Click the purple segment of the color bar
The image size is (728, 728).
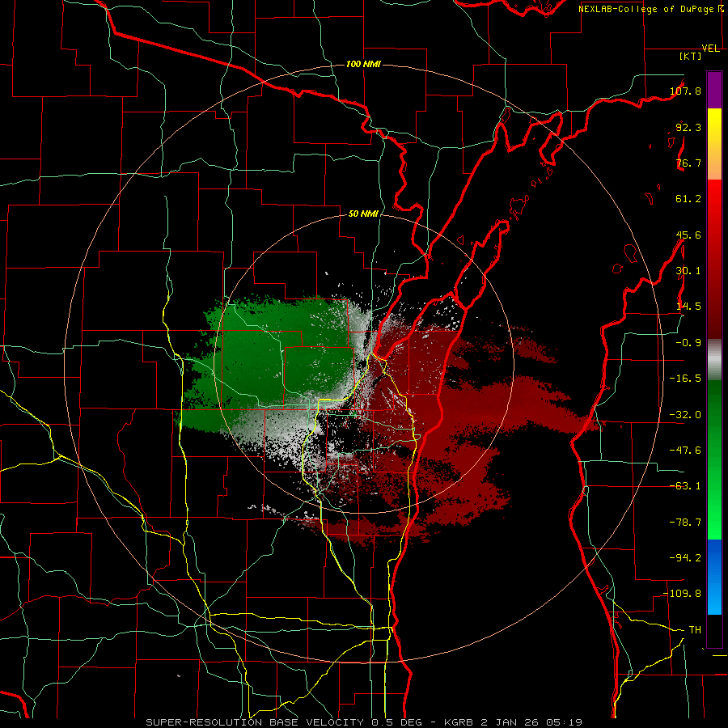pos(714,90)
